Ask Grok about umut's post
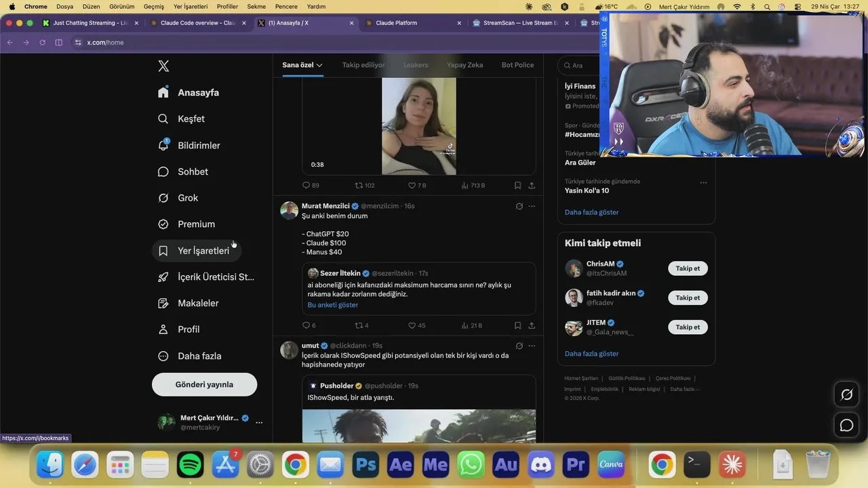 point(519,346)
